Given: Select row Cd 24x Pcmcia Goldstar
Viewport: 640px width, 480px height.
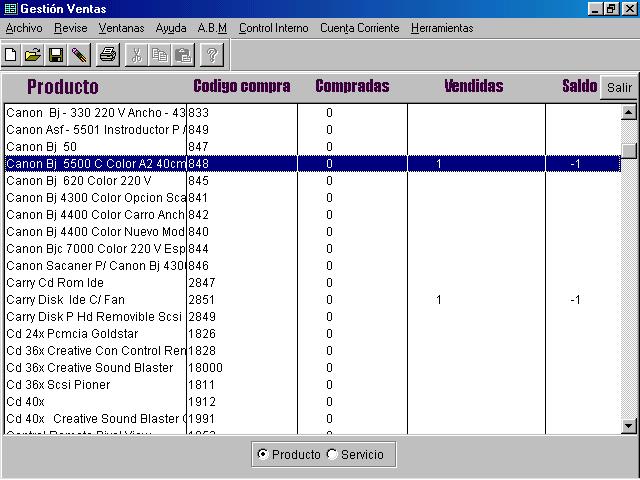Looking at the screenshot, I should (312, 334).
